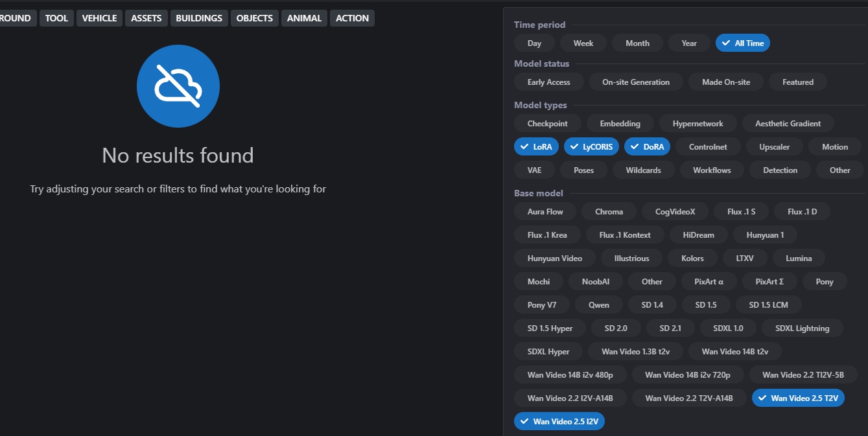Choose the Mochi base model
The width and height of the screenshot is (868, 436).
(539, 282)
